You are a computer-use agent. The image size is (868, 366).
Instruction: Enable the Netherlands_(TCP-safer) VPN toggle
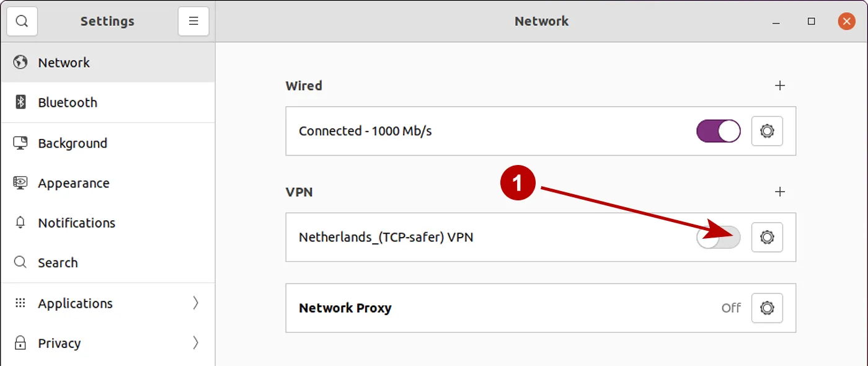pos(718,237)
